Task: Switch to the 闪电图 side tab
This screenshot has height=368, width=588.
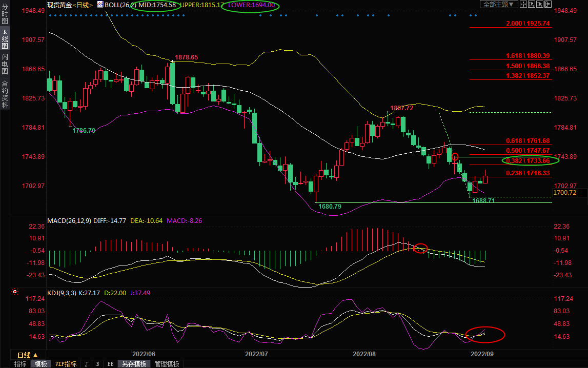Action: [x=5, y=64]
